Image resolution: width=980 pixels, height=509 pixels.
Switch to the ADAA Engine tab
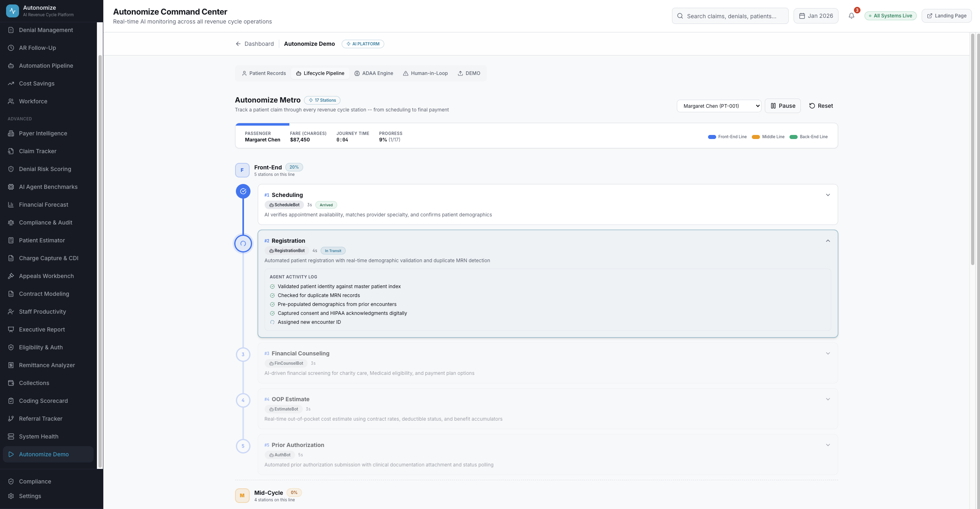tap(374, 73)
